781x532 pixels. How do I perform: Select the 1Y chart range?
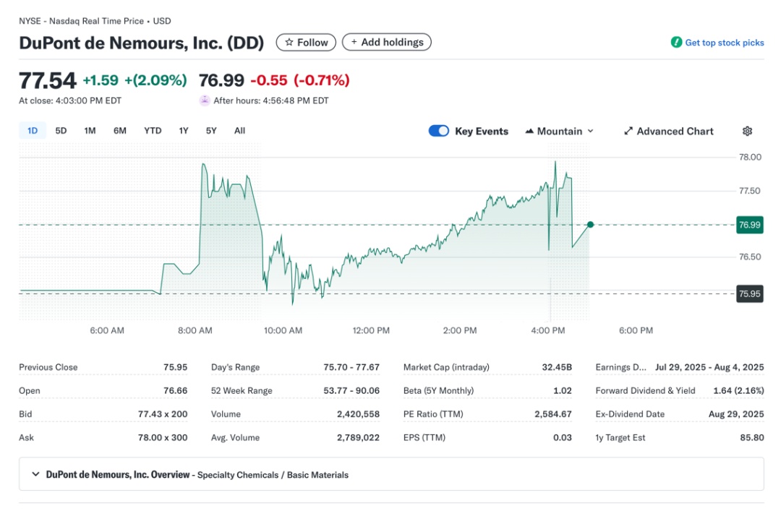click(183, 130)
